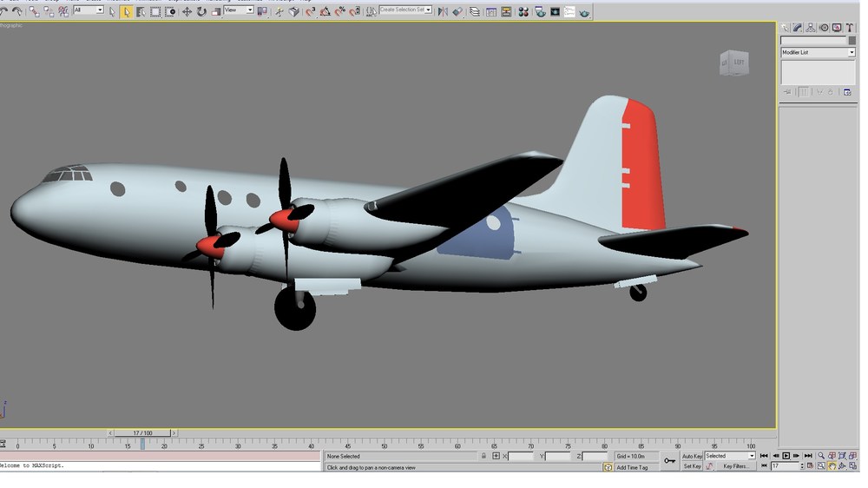
Task: Open the View reference coordinate dropdown
Action: click(239, 10)
